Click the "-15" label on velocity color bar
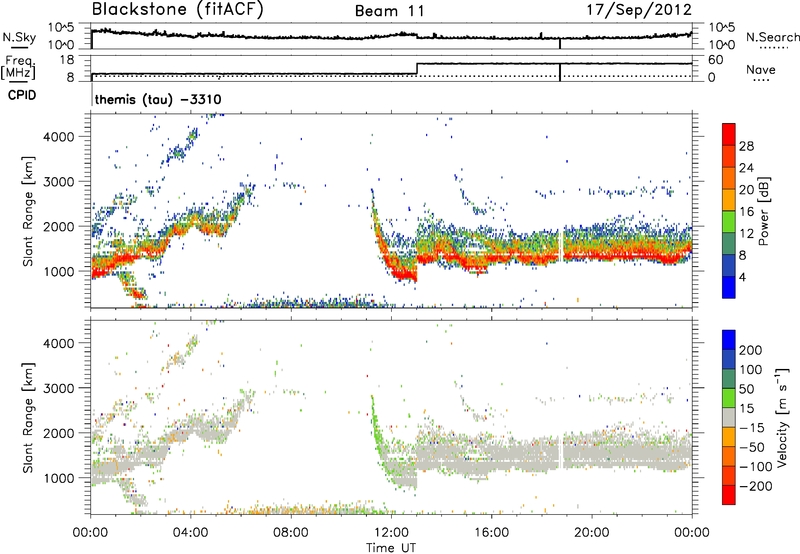 coord(751,428)
